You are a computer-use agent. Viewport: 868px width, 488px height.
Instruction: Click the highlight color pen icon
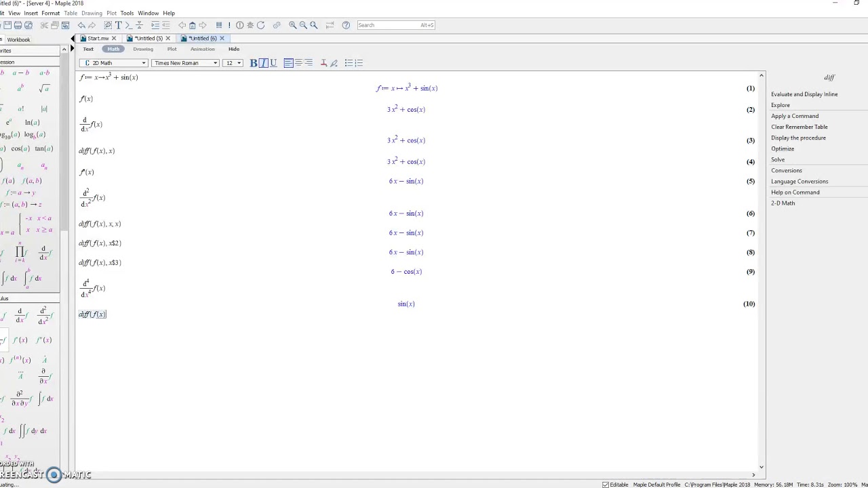334,63
